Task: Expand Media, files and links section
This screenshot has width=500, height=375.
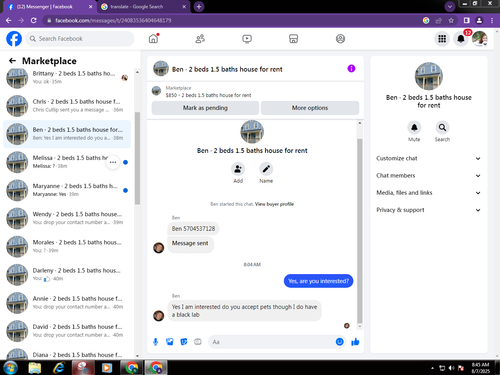Action: click(428, 193)
